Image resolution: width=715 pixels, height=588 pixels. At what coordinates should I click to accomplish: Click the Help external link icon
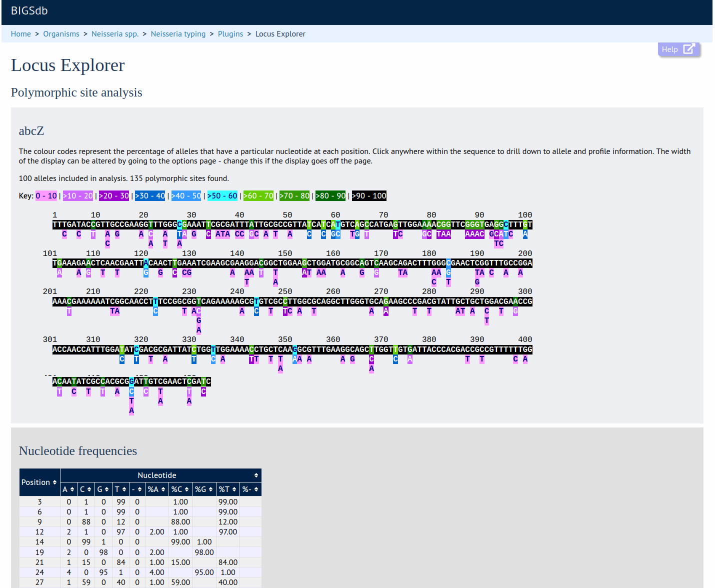(x=688, y=49)
